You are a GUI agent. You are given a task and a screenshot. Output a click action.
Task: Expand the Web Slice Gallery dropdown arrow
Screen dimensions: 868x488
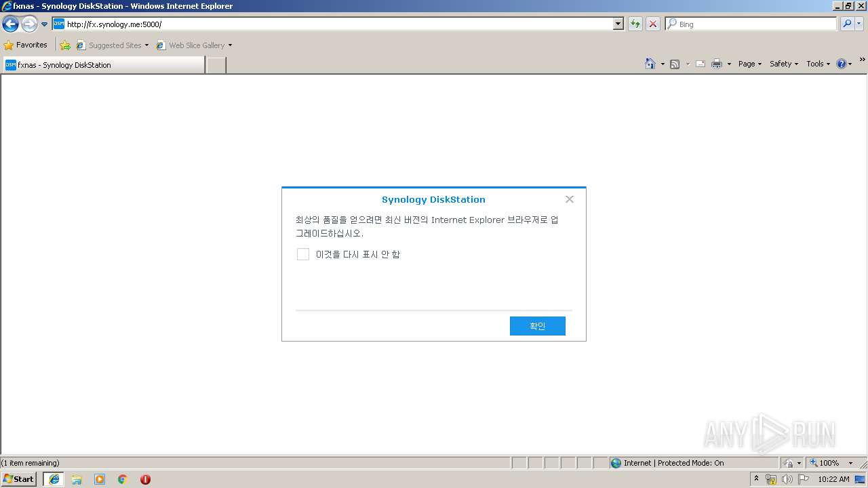point(230,45)
